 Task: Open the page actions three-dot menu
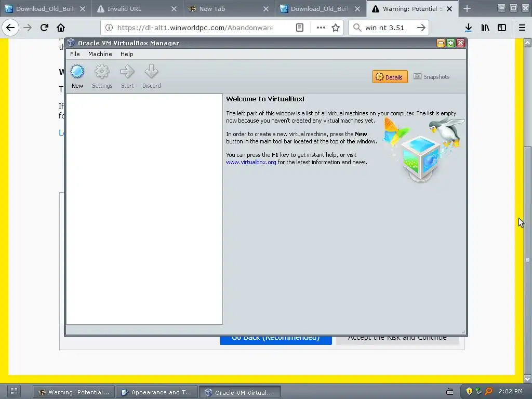tap(321, 28)
